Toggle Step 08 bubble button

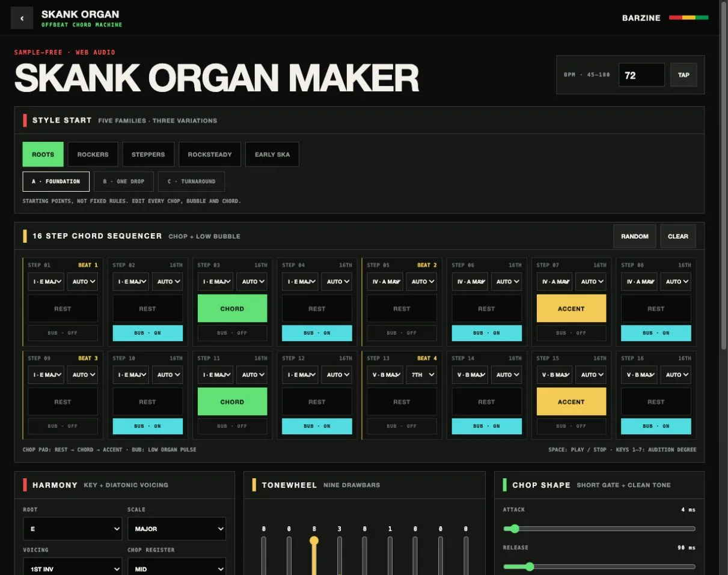[656, 333]
